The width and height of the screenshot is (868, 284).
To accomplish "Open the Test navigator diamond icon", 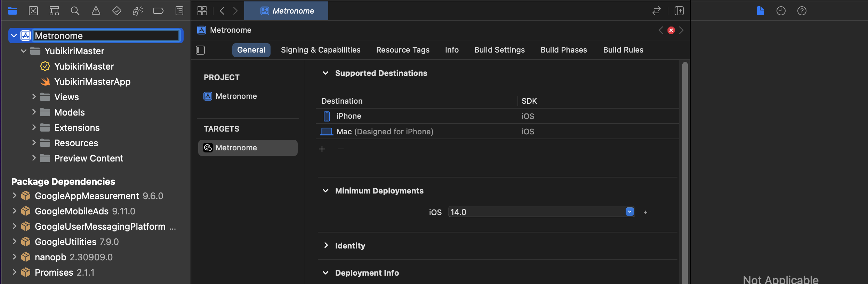I will click(x=117, y=11).
